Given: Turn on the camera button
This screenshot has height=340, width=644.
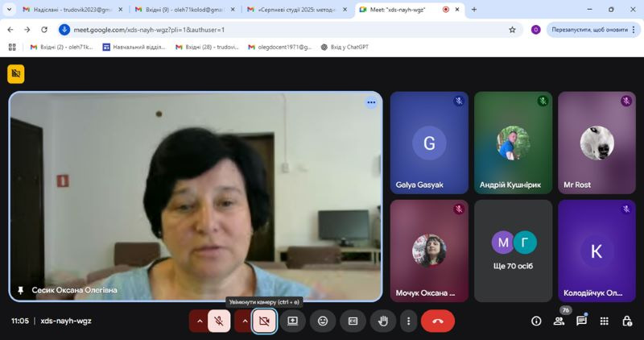Looking at the screenshot, I should pos(264,321).
